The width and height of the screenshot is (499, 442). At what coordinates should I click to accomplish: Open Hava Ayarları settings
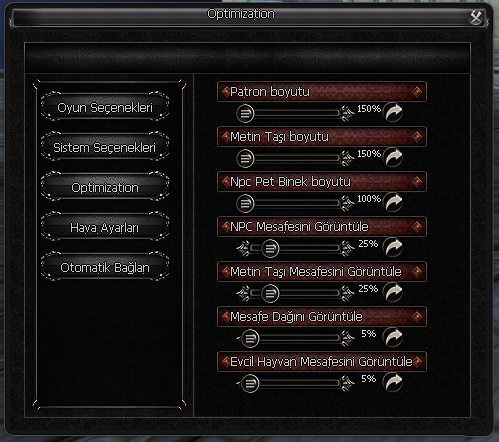click(x=105, y=227)
